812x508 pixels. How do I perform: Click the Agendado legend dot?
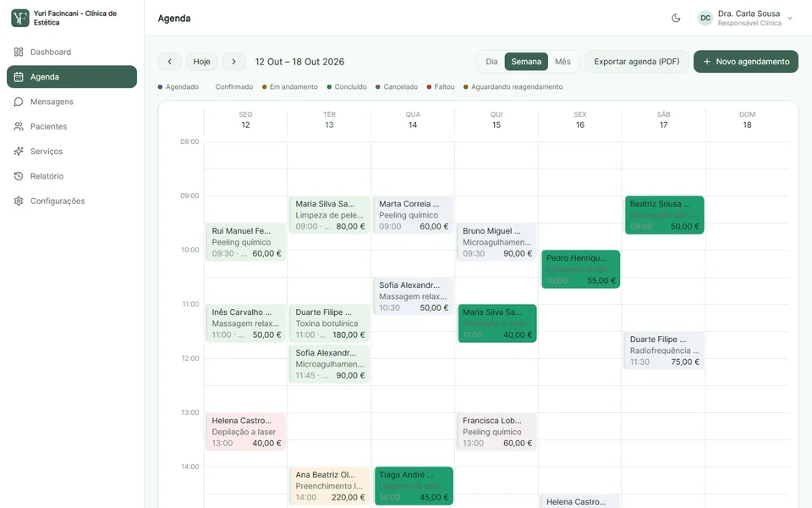coord(160,87)
